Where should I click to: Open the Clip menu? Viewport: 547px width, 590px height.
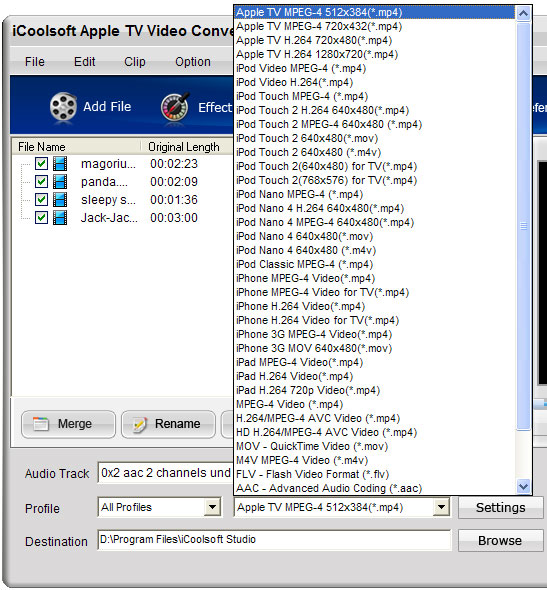pos(135,61)
